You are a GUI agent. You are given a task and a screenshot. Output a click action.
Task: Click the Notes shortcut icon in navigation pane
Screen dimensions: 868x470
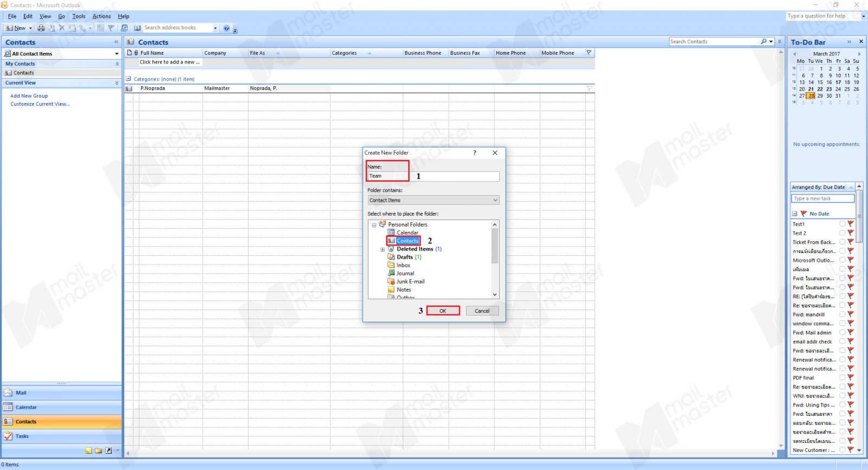click(88, 450)
